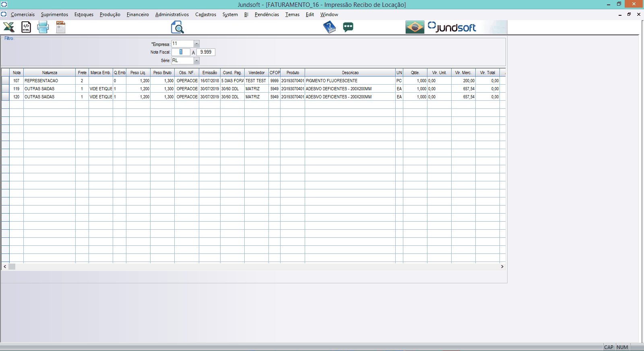Click the Vlr. Total column header
The height and width of the screenshot is (351, 644).
487,73
